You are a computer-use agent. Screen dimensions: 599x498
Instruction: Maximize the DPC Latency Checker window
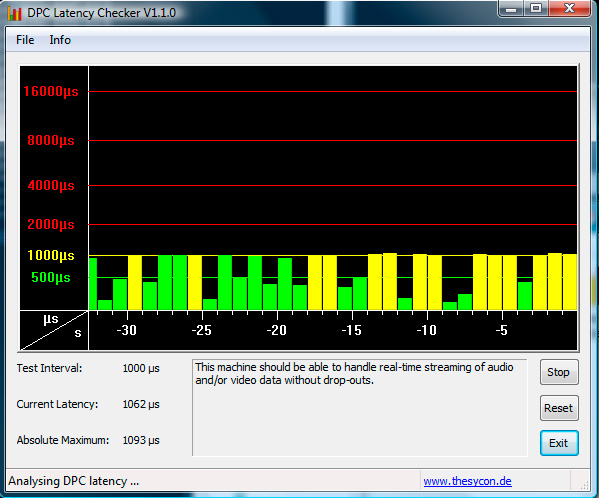click(536, 8)
